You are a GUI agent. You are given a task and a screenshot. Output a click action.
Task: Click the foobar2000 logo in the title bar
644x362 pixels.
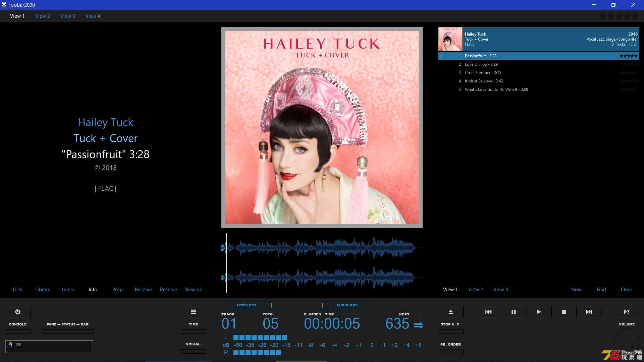[x=4, y=5]
